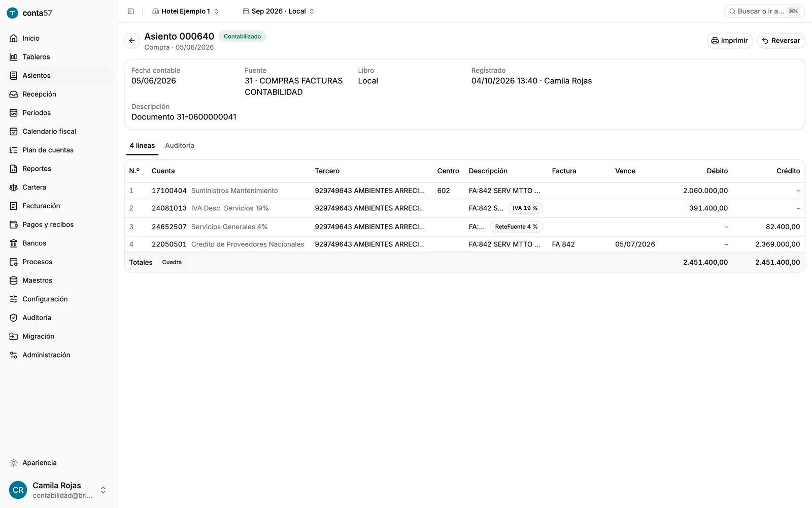Switch to the Auditoría tab

point(180,145)
